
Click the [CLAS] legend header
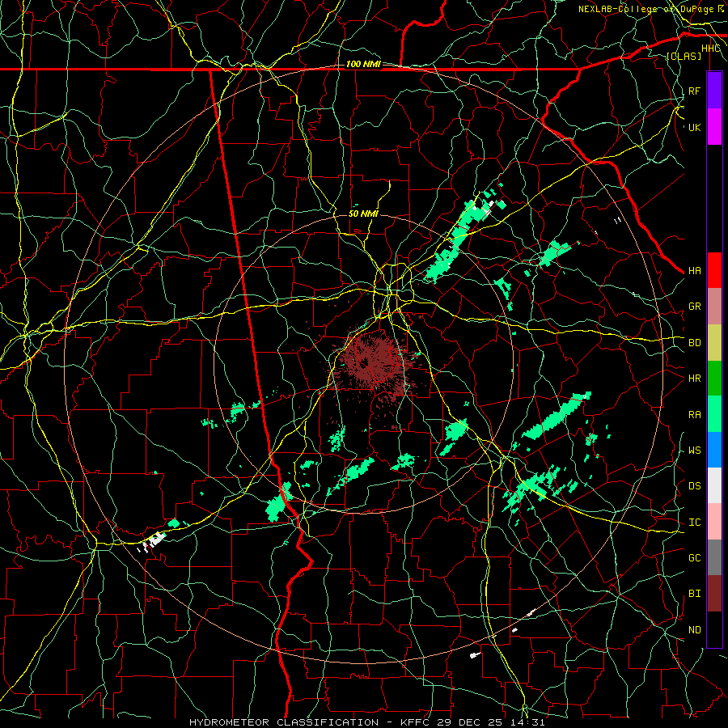(684, 56)
